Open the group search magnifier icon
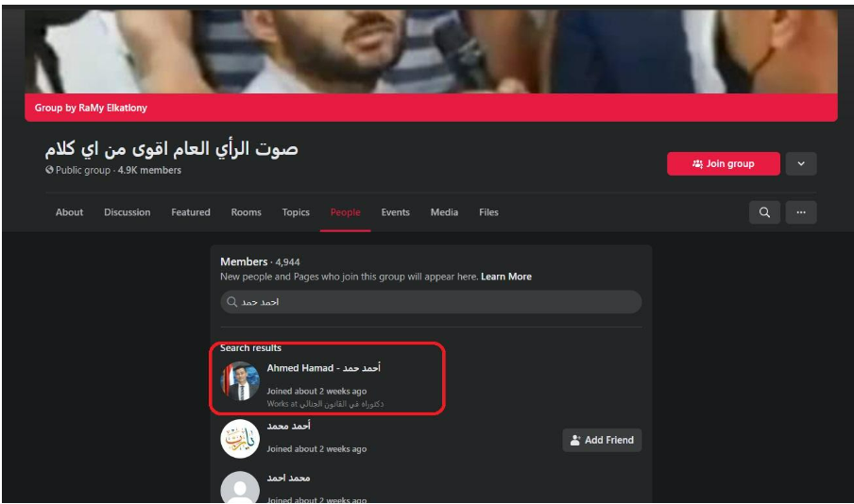The height and width of the screenshot is (504, 854). (764, 212)
